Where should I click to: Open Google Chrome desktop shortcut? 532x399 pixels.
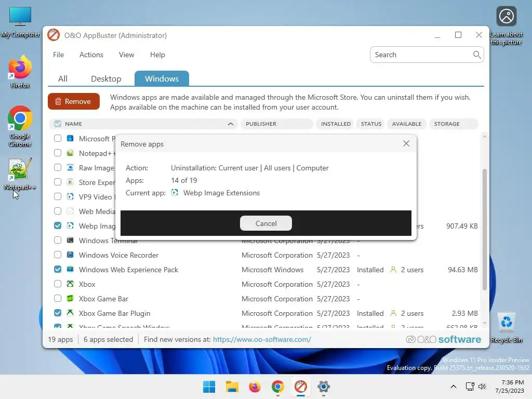(x=20, y=126)
